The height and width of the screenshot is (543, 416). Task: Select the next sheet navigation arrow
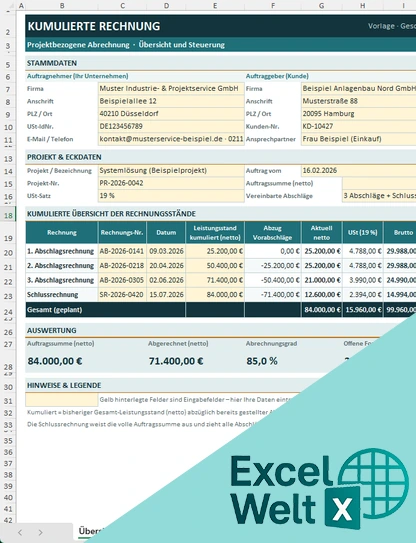[40, 532]
